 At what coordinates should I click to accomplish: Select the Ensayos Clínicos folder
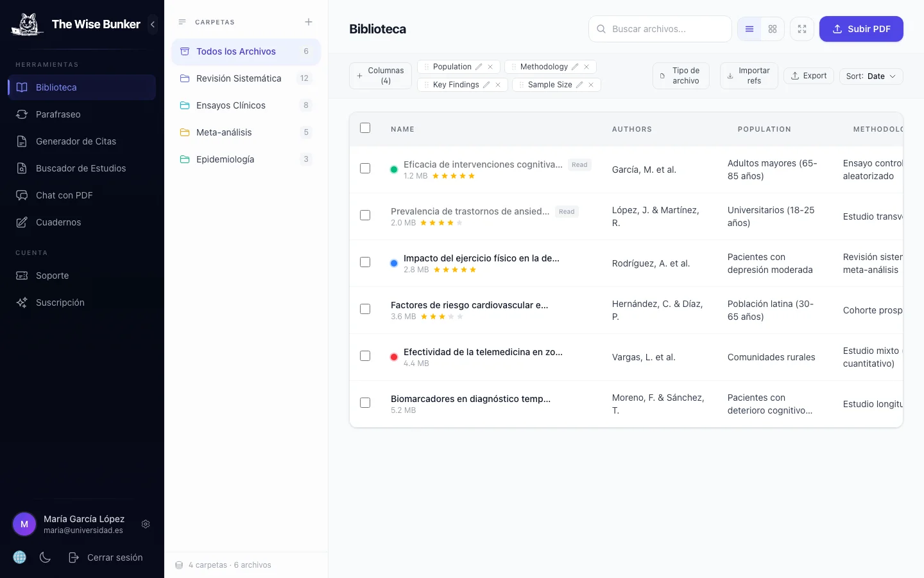[230, 105]
